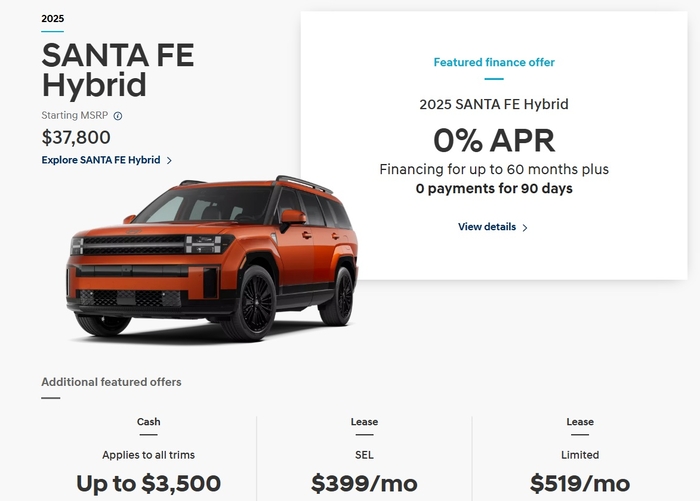The height and width of the screenshot is (501, 700).
Task: Click the SANTA FE Hybrid title
Action: (118, 70)
